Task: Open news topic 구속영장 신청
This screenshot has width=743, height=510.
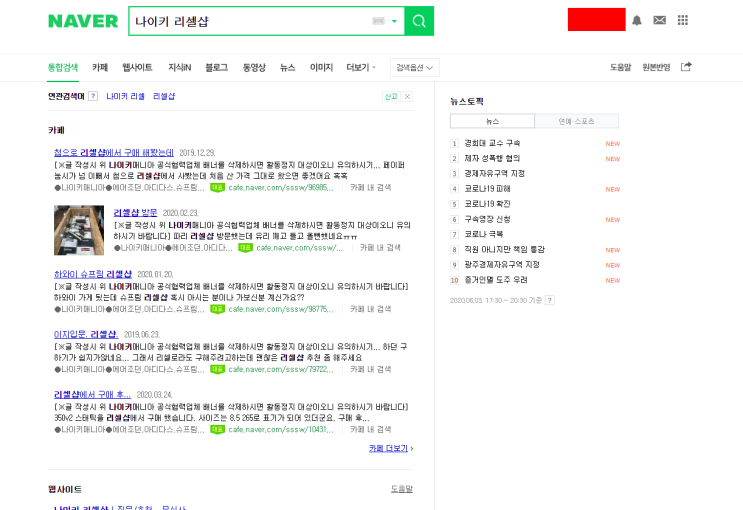Action: coord(487,219)
